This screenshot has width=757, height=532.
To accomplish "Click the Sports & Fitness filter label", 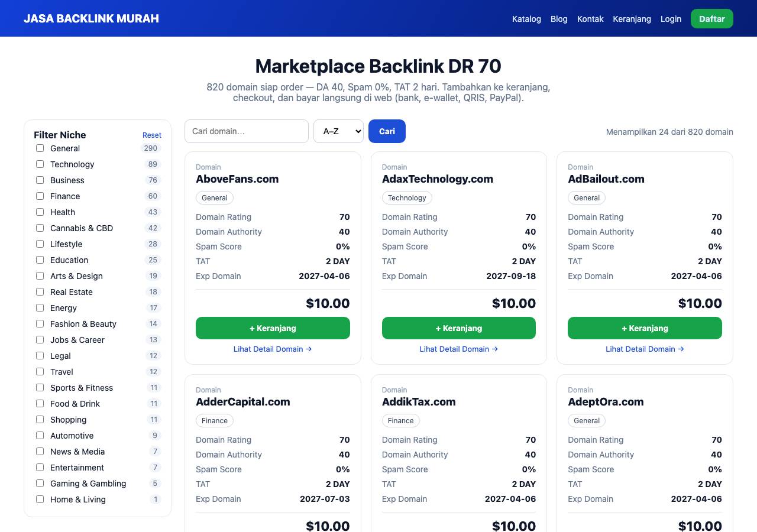I will pos(82,388).
